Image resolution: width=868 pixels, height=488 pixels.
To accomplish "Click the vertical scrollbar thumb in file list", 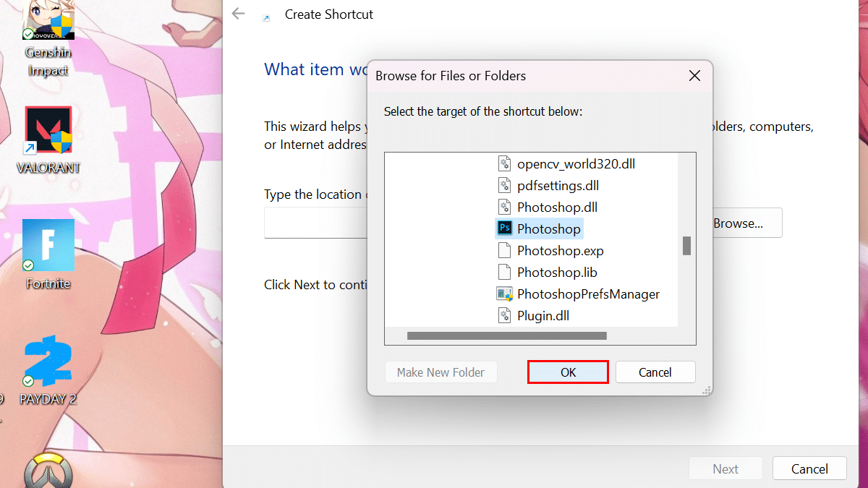I will (686, 246).
